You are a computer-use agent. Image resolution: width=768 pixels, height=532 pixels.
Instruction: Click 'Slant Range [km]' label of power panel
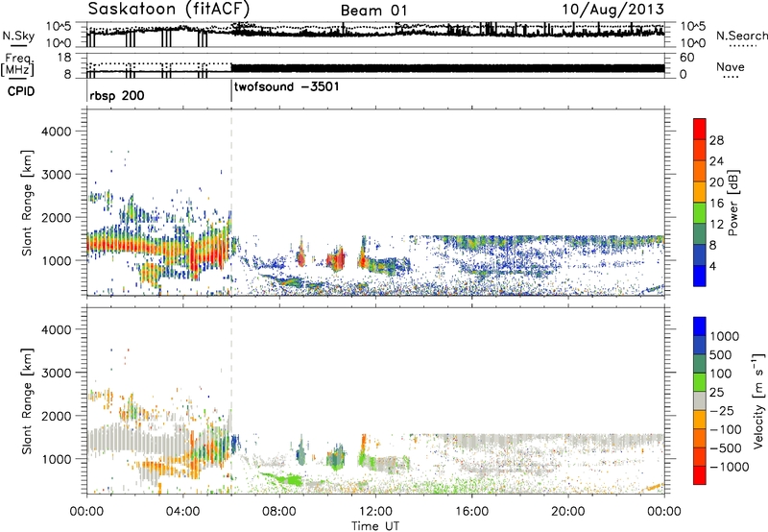[x=27, y=204]
